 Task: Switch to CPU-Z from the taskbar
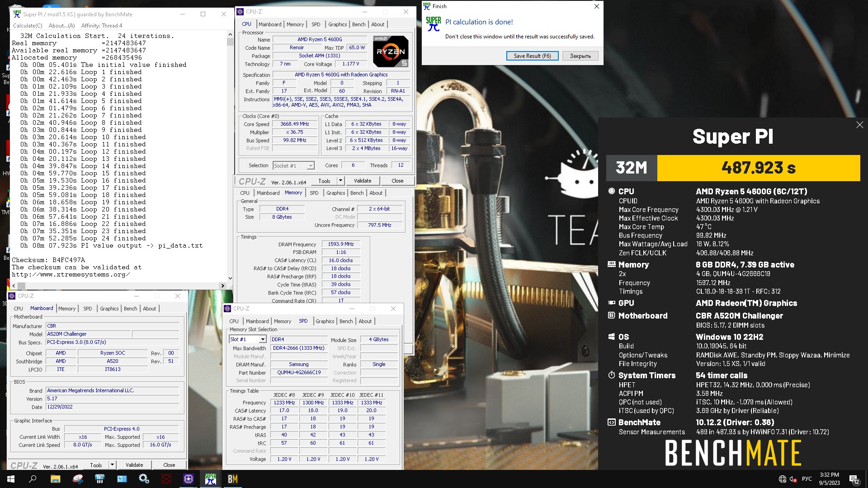[x=189, y=479]
